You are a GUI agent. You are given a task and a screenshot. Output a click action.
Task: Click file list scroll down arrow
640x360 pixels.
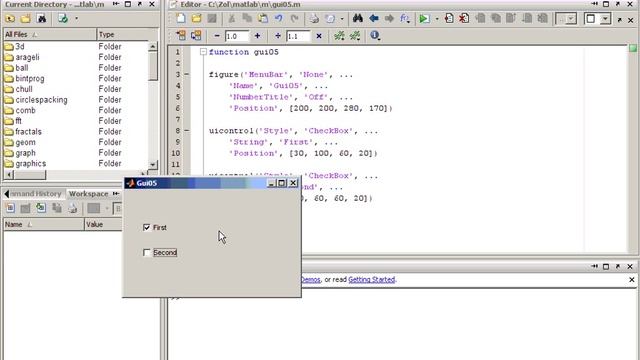[x=153, y=164]
